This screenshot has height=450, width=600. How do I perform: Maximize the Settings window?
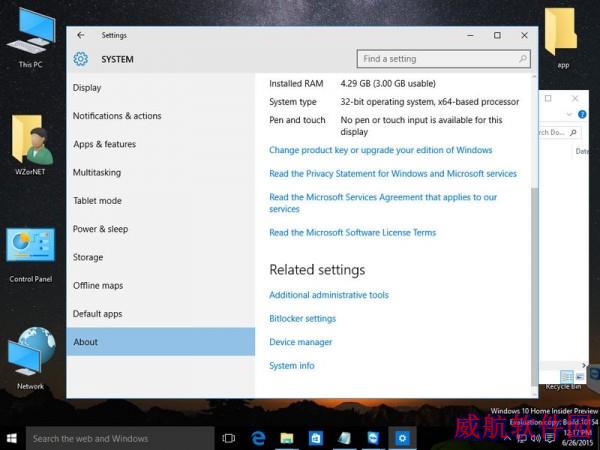[497, 35]
